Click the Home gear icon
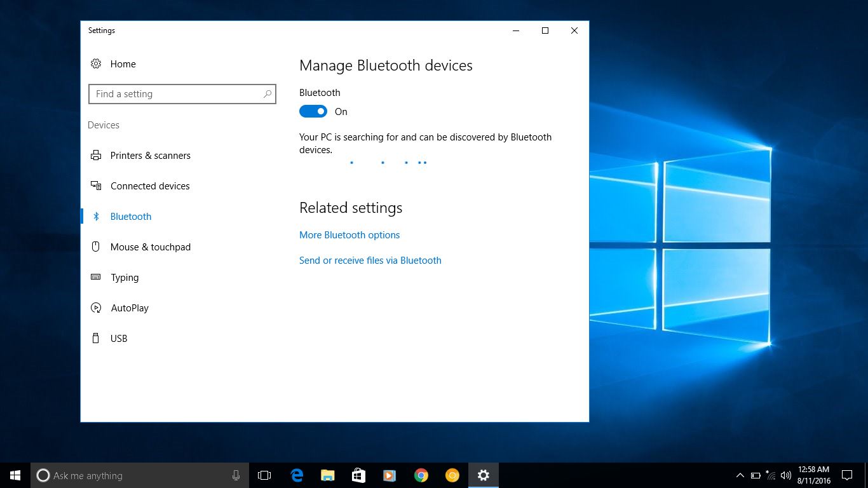 96,64
